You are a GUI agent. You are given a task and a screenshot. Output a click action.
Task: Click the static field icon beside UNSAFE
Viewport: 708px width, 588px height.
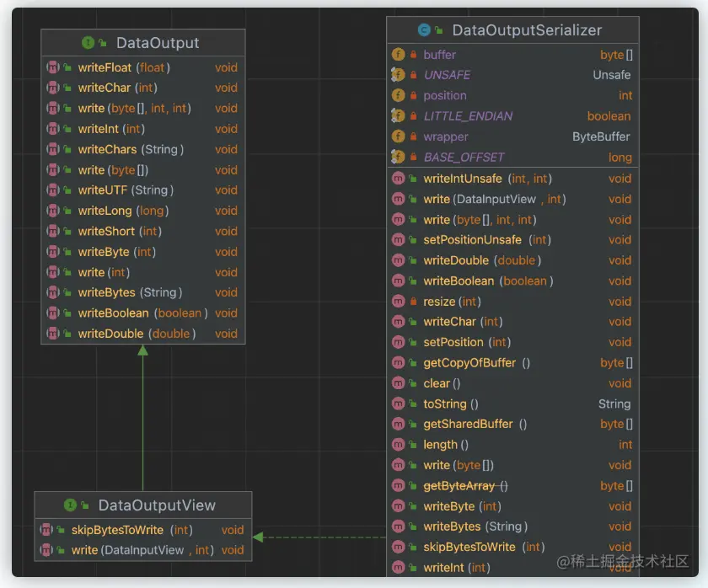(398, 75)
